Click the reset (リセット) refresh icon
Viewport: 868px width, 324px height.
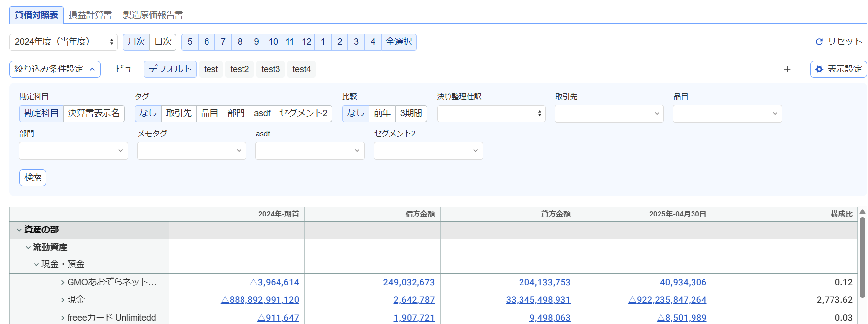coord(819,42)
